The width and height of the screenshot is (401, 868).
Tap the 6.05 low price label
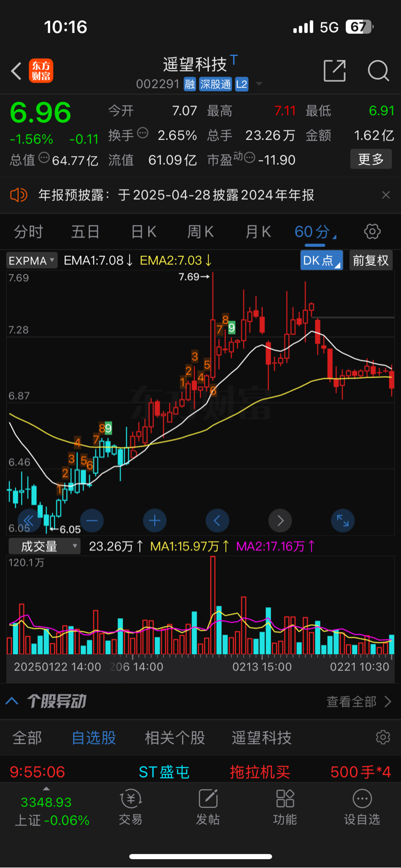66,529
